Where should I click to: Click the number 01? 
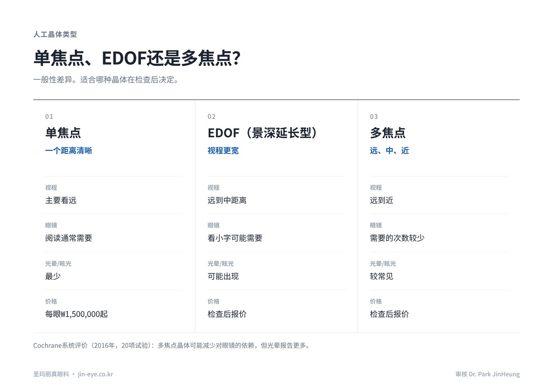tap(49, 117)
